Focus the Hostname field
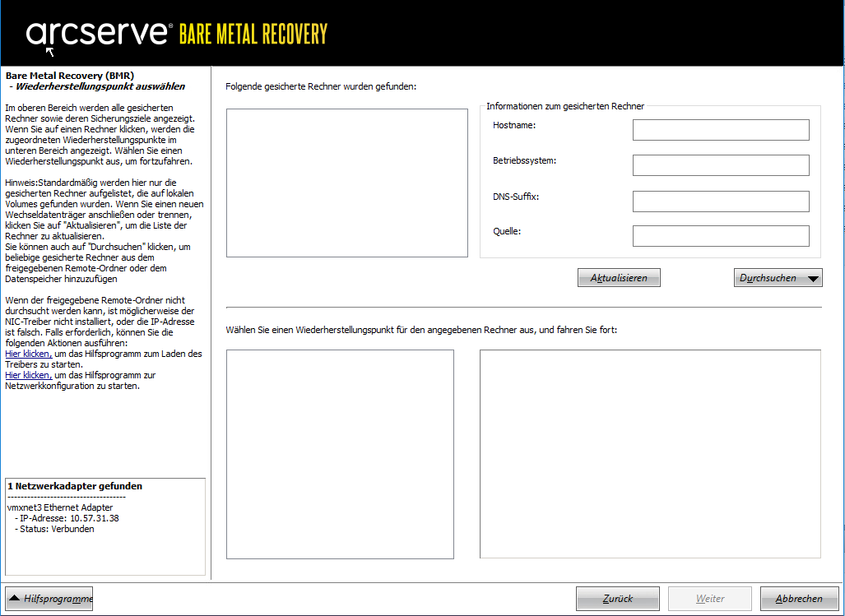845x616 pixels. point(721,130)
